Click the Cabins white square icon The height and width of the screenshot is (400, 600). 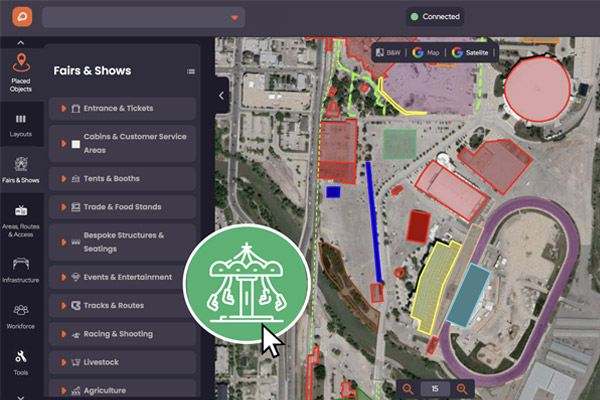tap(76, 144)
